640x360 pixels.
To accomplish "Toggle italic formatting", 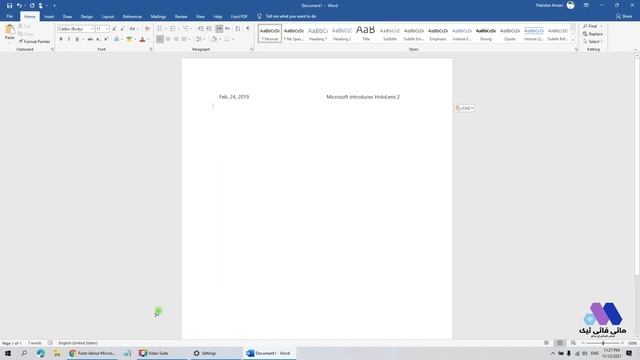I will [69, 39].
